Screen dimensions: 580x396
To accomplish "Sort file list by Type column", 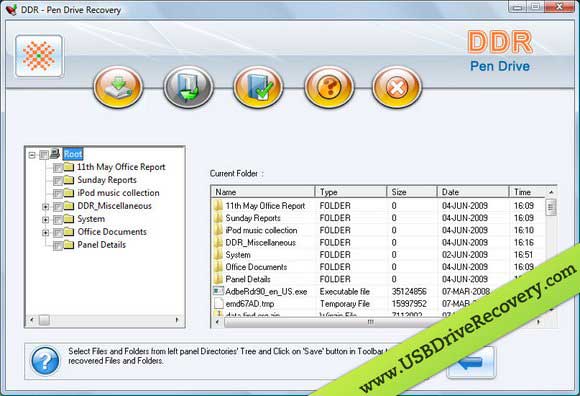I will coord(351,192).
